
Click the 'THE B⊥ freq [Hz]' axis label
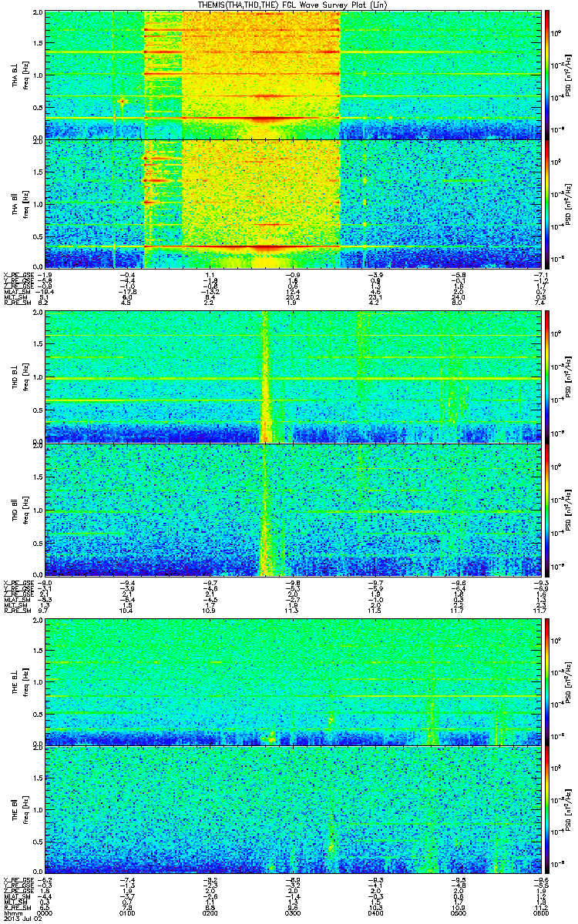pyautogui.click(x=20, y=682)
